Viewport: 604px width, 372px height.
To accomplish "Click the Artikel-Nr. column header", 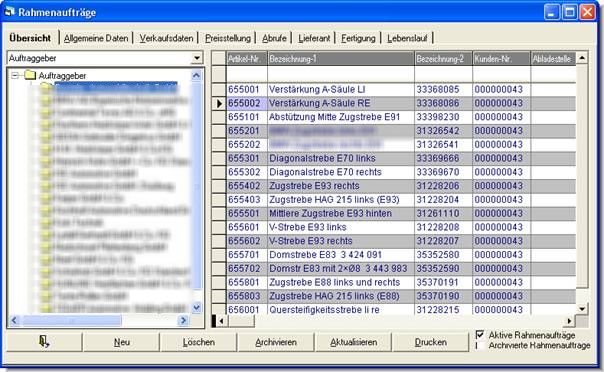I will coord(247,59).
